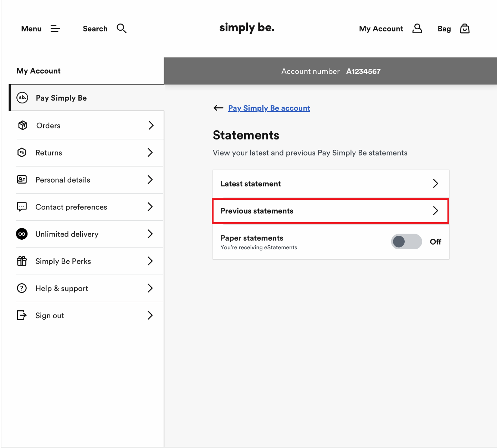Click the 'Account number' label
Screen dimensions: 497x448
(x=311, y=71)
